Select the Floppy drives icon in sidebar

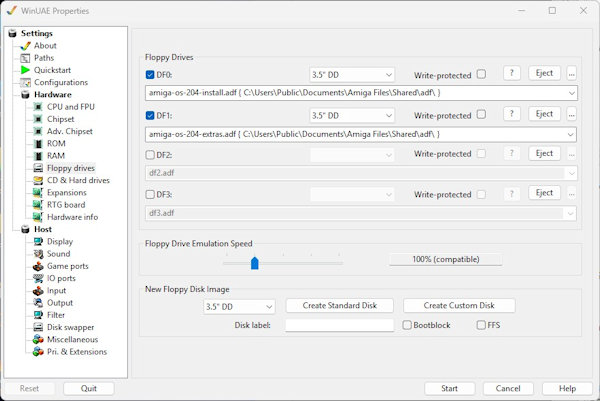pyautogui.click(x=38, y=168)
